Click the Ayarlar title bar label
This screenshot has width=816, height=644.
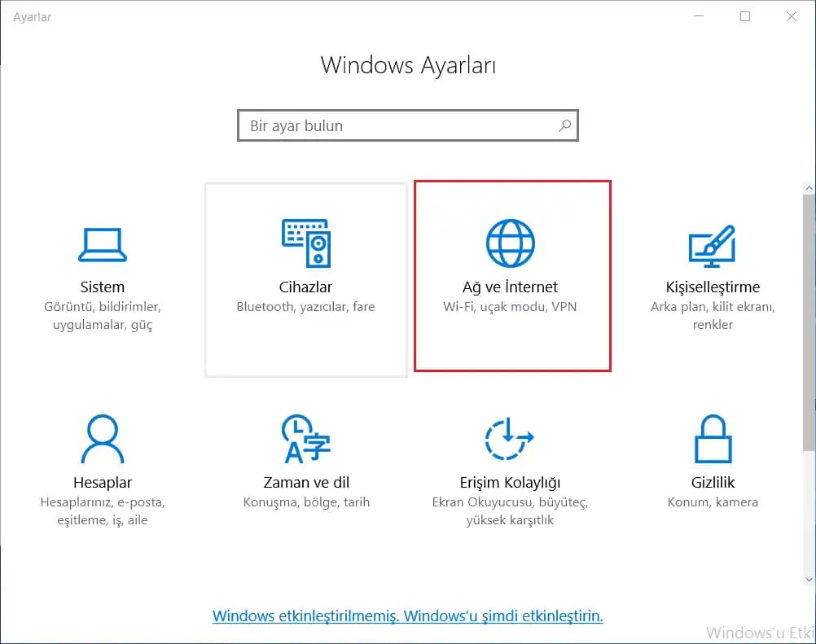coord(31,16)
